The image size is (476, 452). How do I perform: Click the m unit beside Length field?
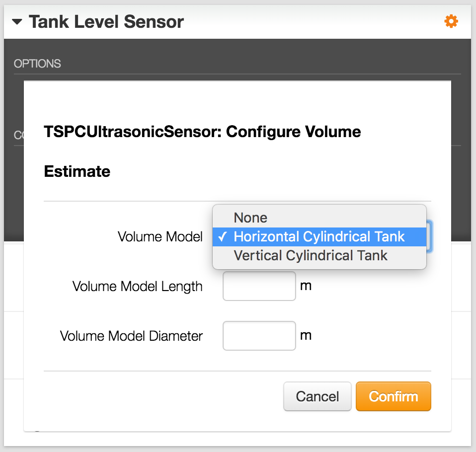[306, 286]
